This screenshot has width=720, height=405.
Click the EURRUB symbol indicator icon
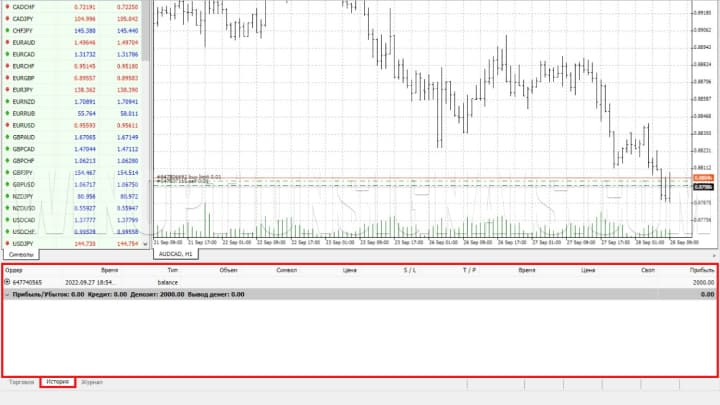(7, 113)
